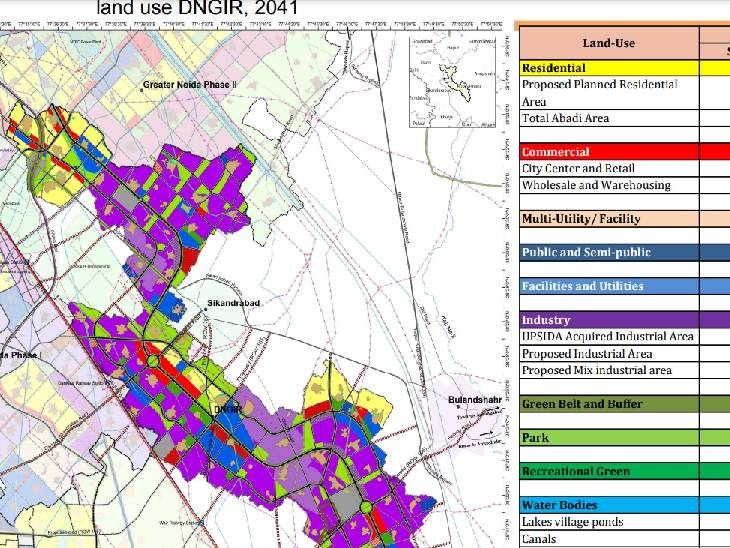Click the Industry purple legend row
Screen dimensions: 730x548
608,320
